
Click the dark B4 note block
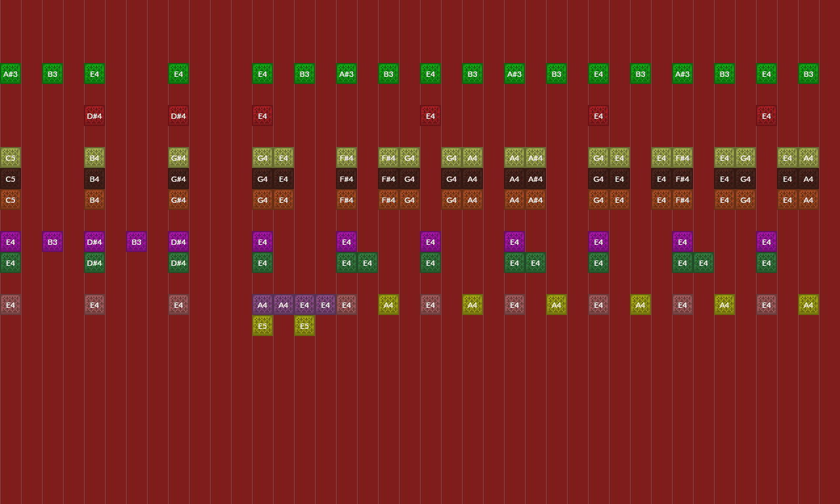click(x=94, y=178)
